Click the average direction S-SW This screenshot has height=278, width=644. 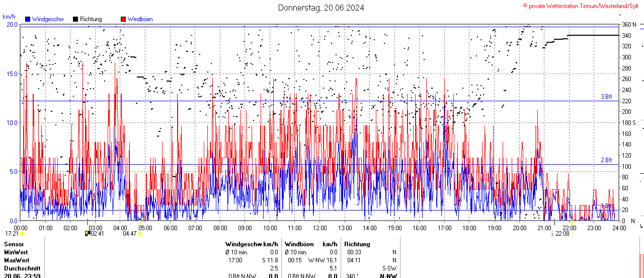(x=389, y=268)
